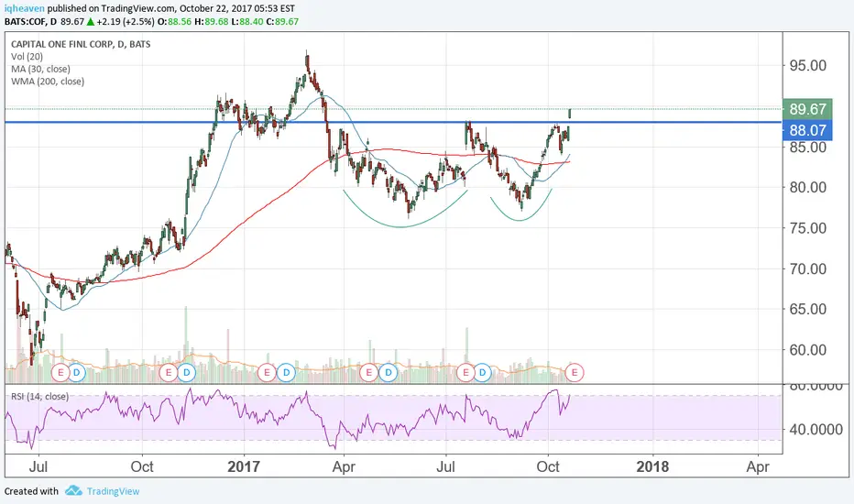Click the 75.00 price axis label
Viewport: 854px width, 504px height.
[807, 228]
